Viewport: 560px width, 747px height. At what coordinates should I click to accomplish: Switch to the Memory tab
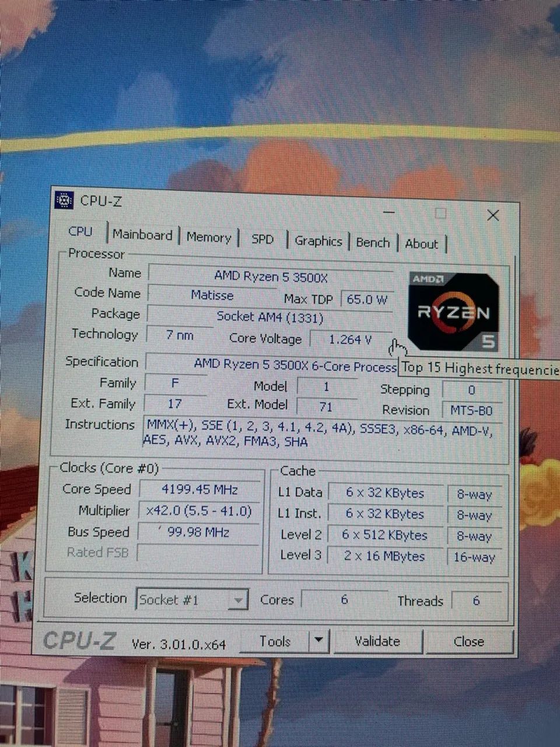(x=209, y=238)
